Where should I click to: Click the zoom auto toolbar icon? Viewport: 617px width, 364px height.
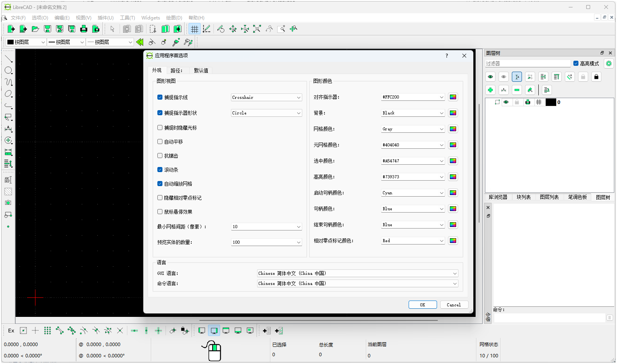pos(257,29)
